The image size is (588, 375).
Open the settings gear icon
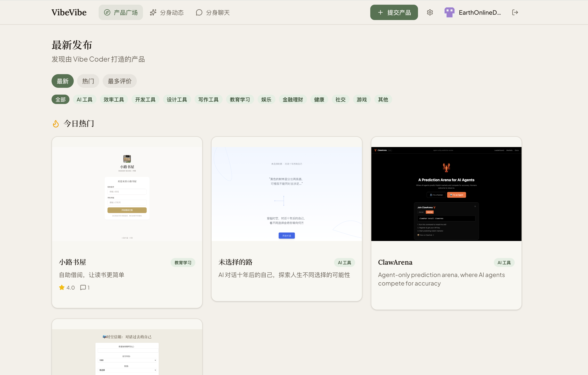(430, 12)
